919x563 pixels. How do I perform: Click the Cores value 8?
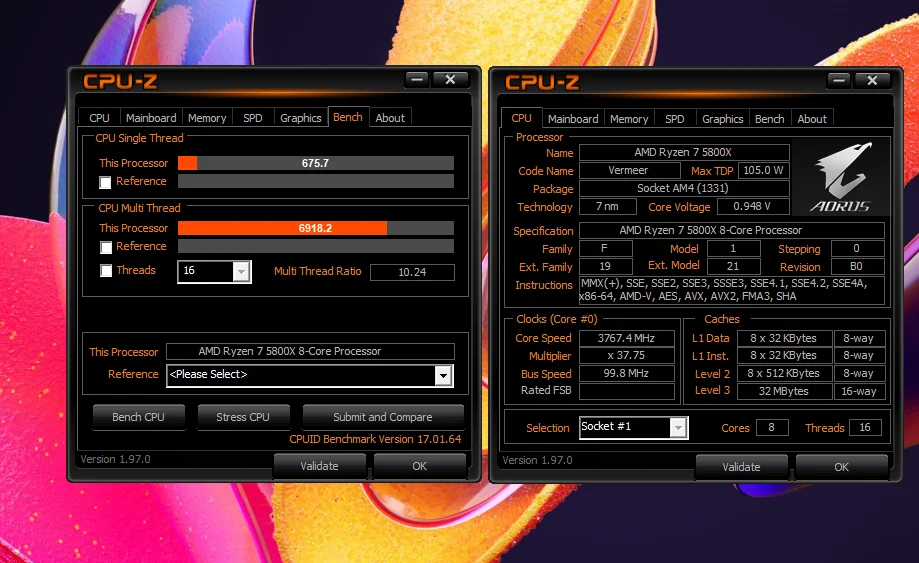[x=772, y=428]
